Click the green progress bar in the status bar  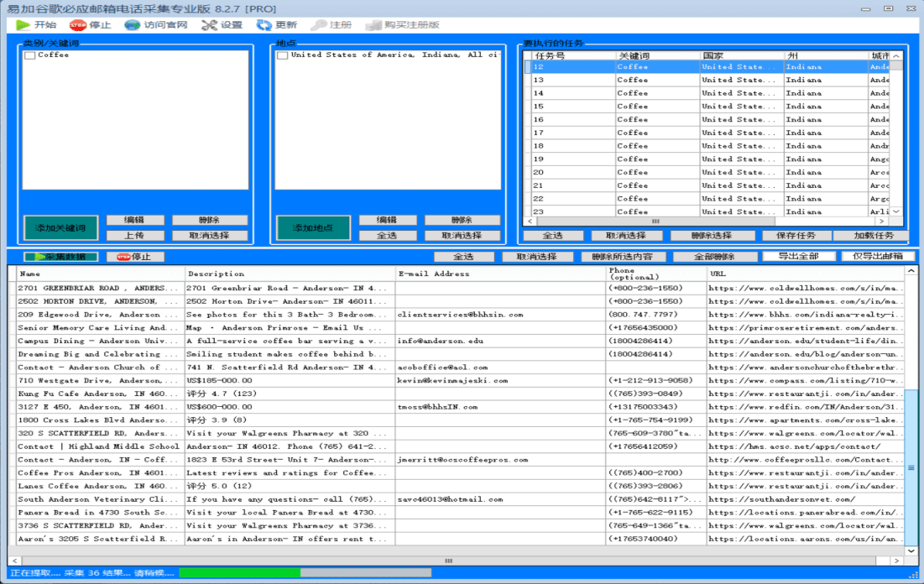240,573
